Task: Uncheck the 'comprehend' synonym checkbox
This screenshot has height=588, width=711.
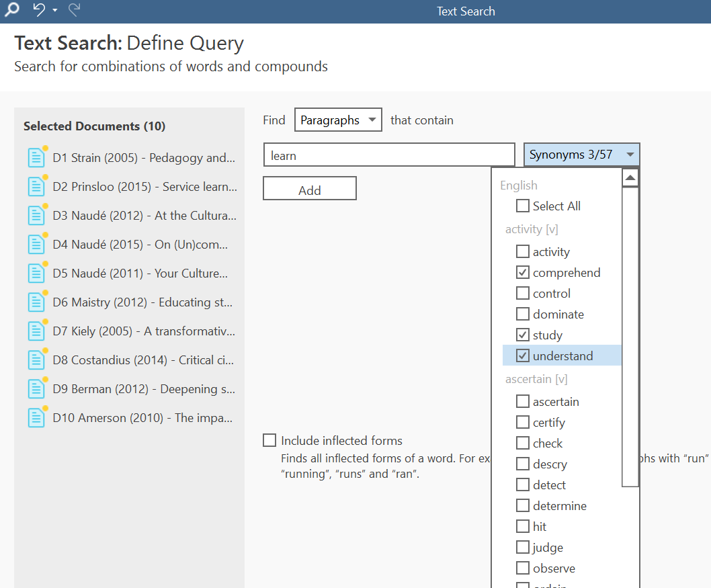Action: point(522,273)
